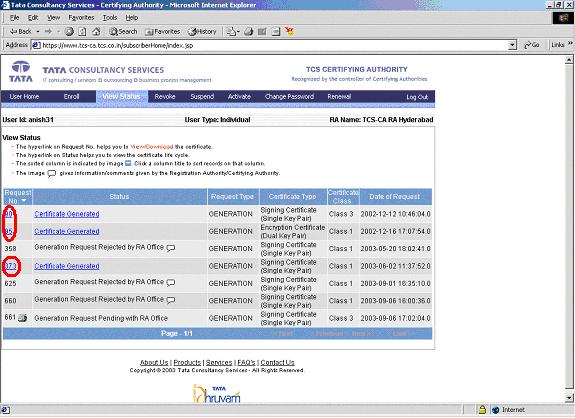
Task: Open the Change Password tab
Action: pos(289,96)
